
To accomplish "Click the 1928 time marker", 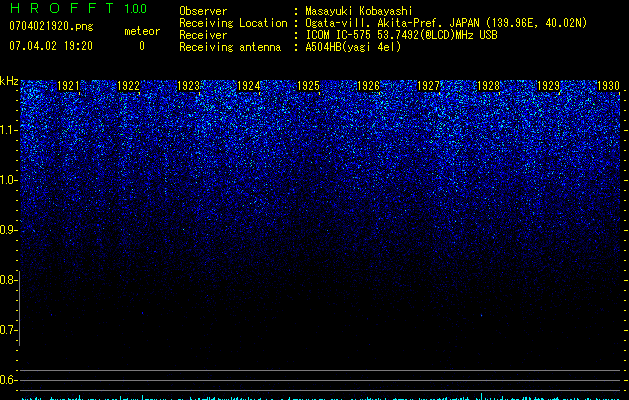I will coord(488,86).
